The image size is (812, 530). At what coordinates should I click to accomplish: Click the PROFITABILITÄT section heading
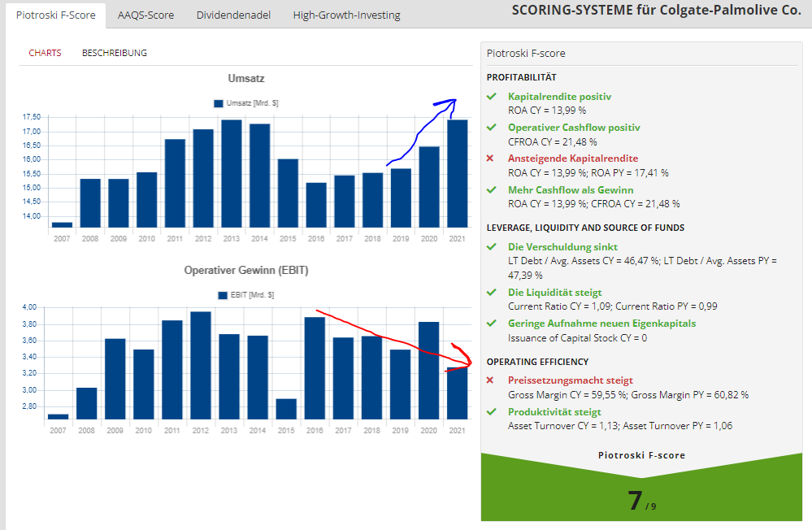point(522,77)
